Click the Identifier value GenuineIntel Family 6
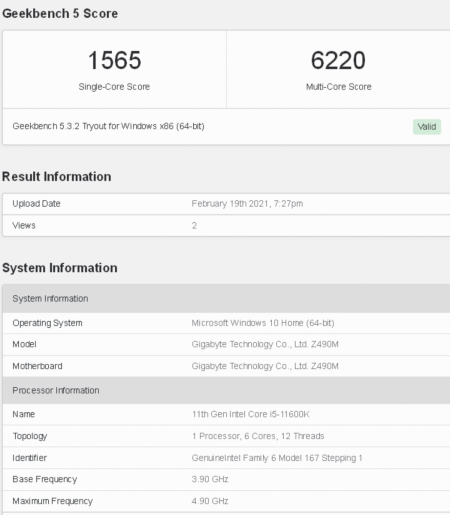The height and width of the screenshot is (515, 450). pos(277,458)
